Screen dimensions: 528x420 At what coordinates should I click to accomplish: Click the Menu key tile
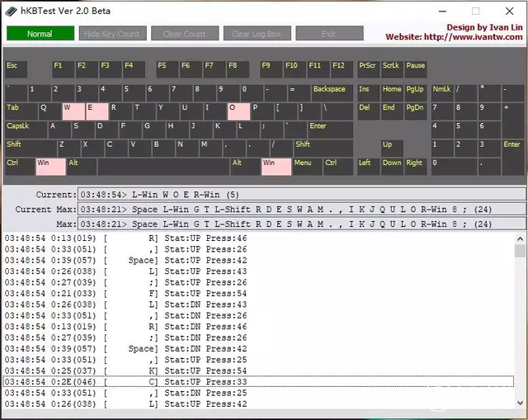click(307, 167)
